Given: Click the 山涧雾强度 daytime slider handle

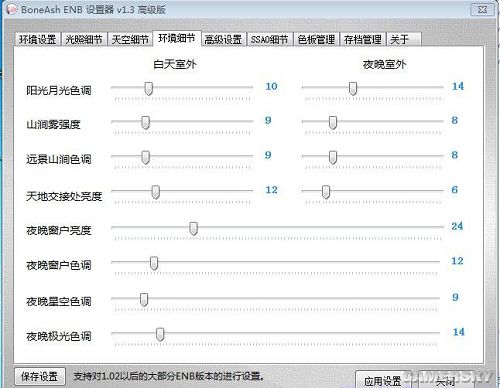Looking at the screenshot, I should tap(145, 122).
